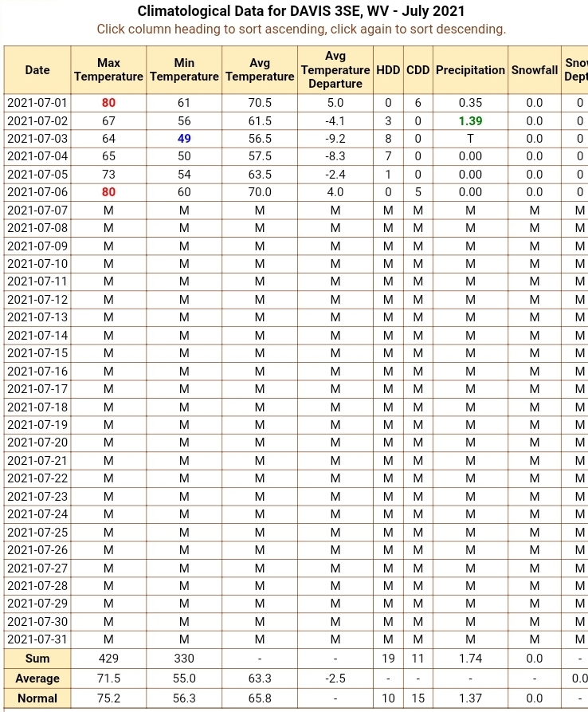Image resolution: width=588 pixels, height=712 pixels.
Task: Click the Climatological Data page title
Action: click(x=301, y=11)
